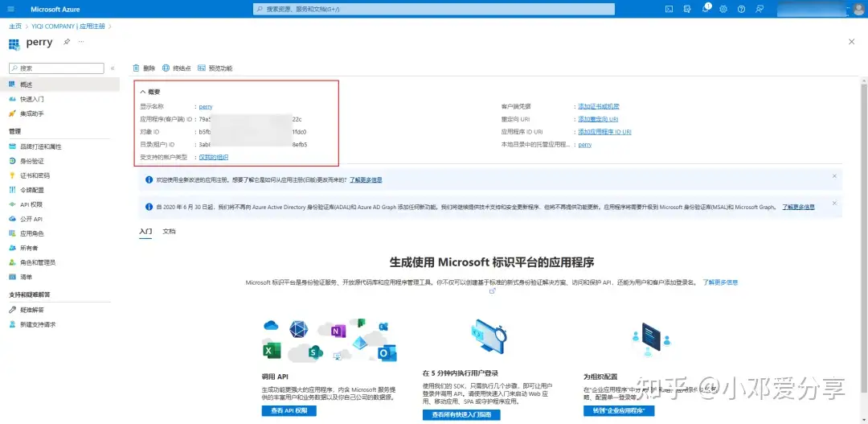868x424 pixels.
Task: Click the Microsoft Azure logo text
Action: 55,9
